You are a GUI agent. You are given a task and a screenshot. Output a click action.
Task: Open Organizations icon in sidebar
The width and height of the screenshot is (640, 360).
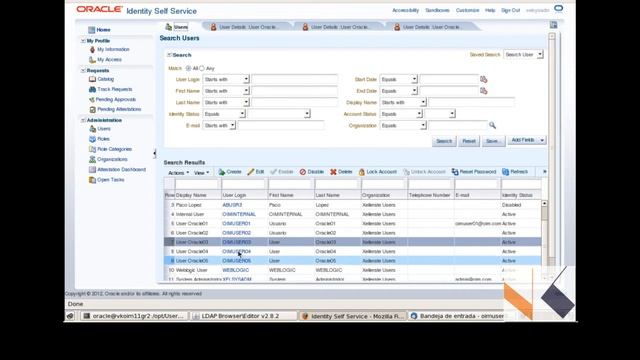(x=93, y=160)
